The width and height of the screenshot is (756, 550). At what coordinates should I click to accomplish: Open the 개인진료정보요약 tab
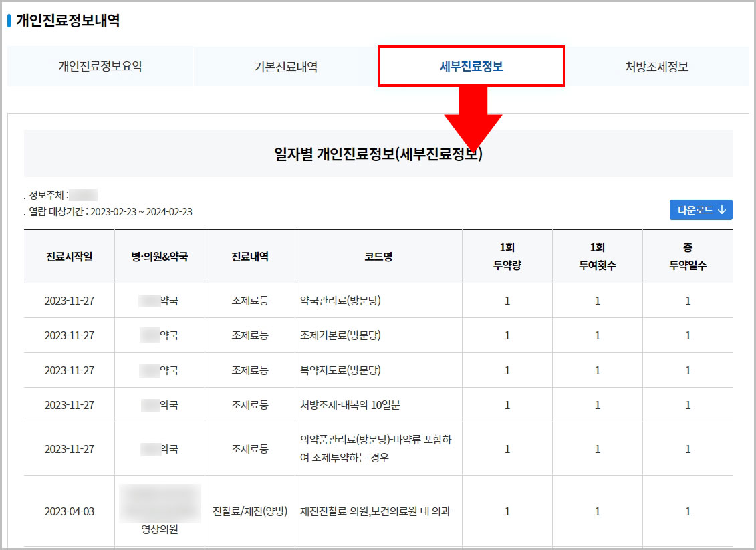(x=101, y=66)
